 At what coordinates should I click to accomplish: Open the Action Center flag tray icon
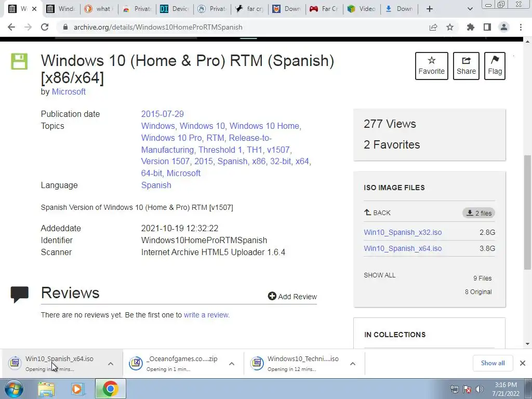[467, 389]
